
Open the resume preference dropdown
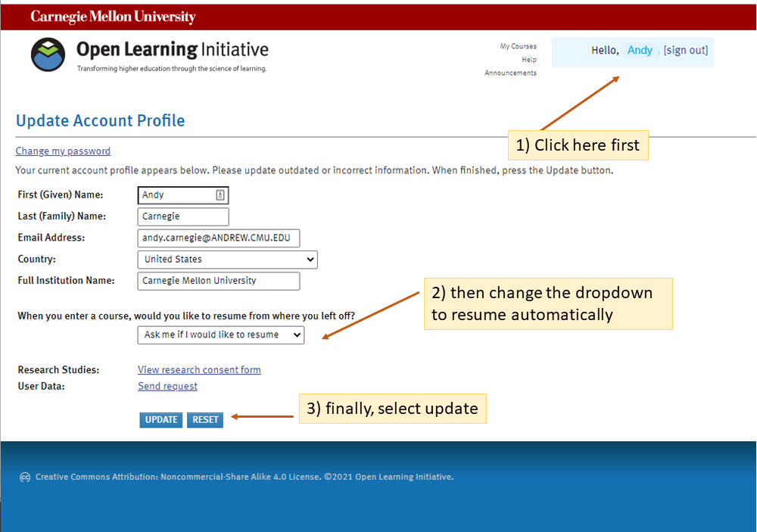(x=220, y=335)
